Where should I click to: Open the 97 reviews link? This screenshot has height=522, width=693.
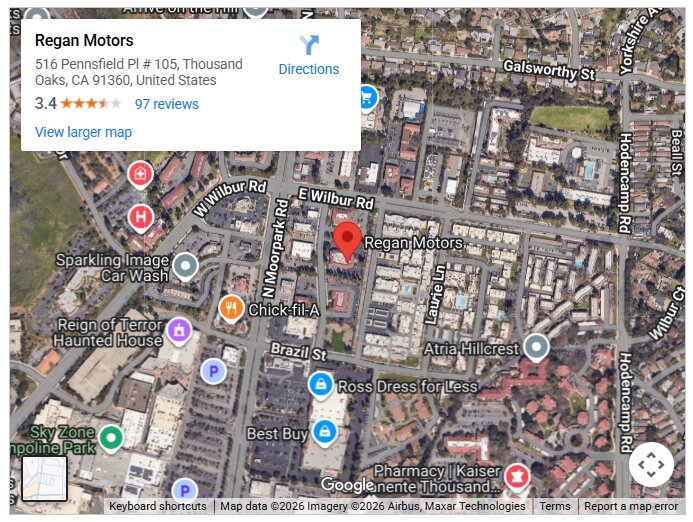tap(167, 104)
